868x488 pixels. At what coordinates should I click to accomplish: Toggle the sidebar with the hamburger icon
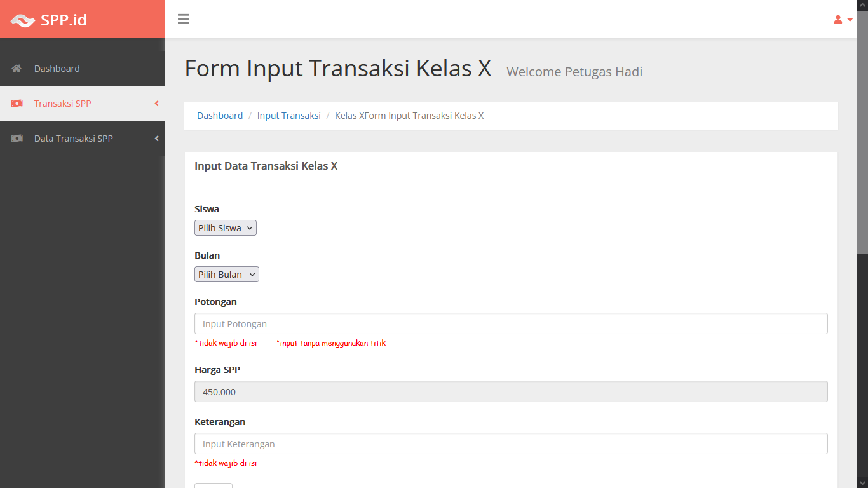click(184, 19)
